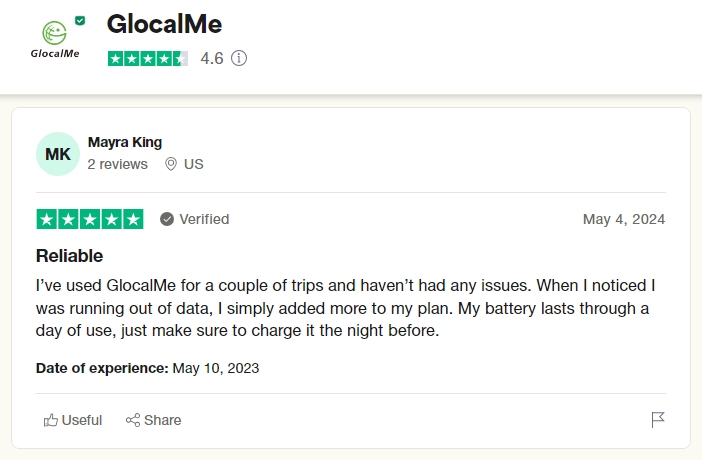Click the Share button
The height and width of the screenshot is (460, 702).
point(153,420)
